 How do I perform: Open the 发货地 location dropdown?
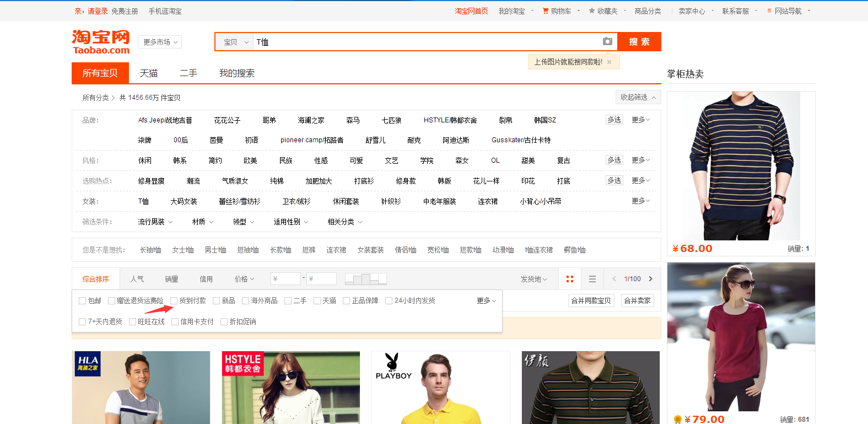point(534,279)
